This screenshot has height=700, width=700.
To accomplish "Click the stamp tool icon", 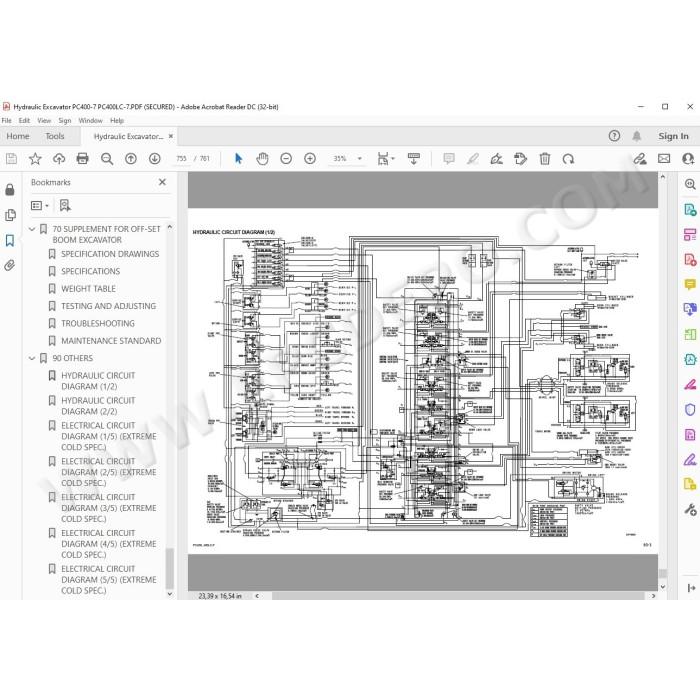I will pyautogui.click(x=521, y=158).
